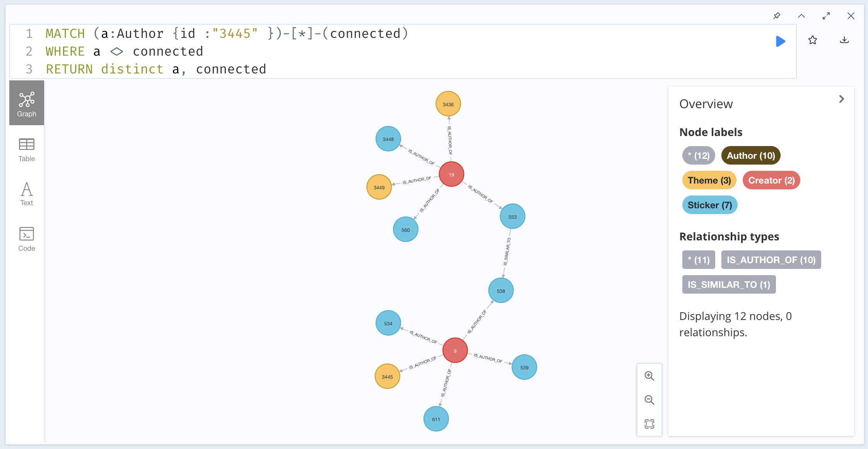Click the fit-to-screen graph button
The image size is (868, 449).
point(650,424)
